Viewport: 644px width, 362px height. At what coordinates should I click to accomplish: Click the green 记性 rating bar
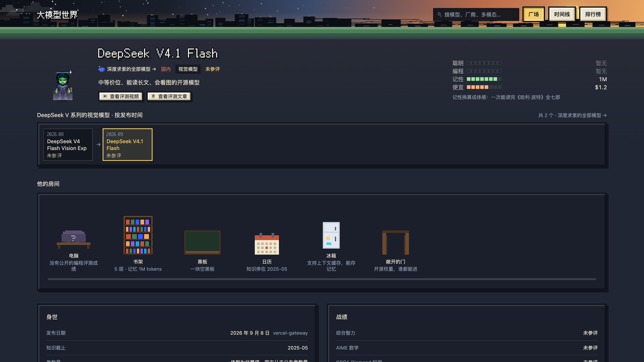(x=484, y=79)
